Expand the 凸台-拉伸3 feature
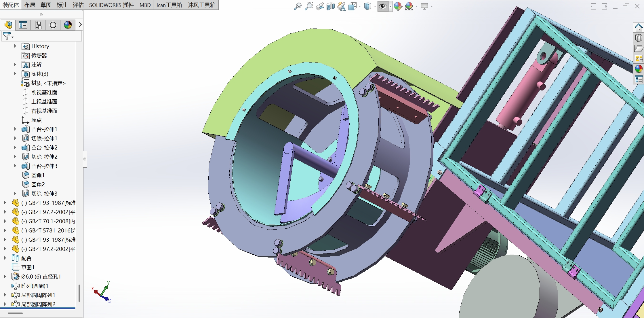 coord(15,166)
